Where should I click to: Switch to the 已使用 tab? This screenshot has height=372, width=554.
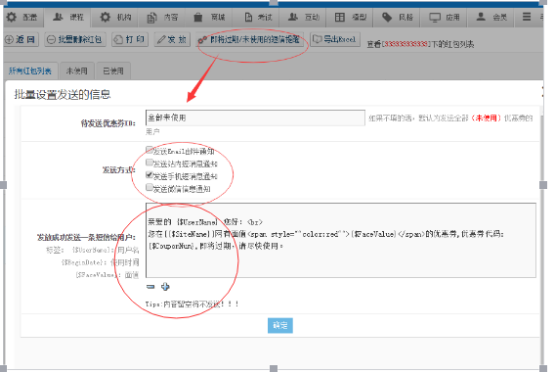(113, 71)
